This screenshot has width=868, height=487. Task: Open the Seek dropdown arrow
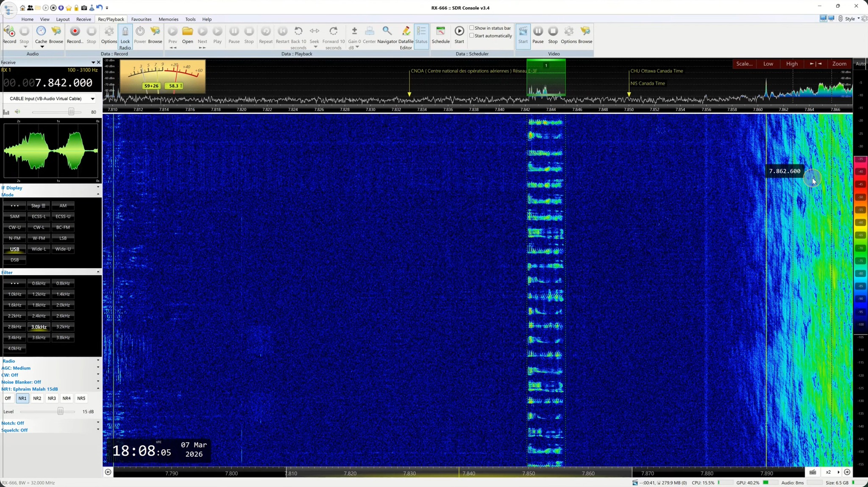click(315, 47)
